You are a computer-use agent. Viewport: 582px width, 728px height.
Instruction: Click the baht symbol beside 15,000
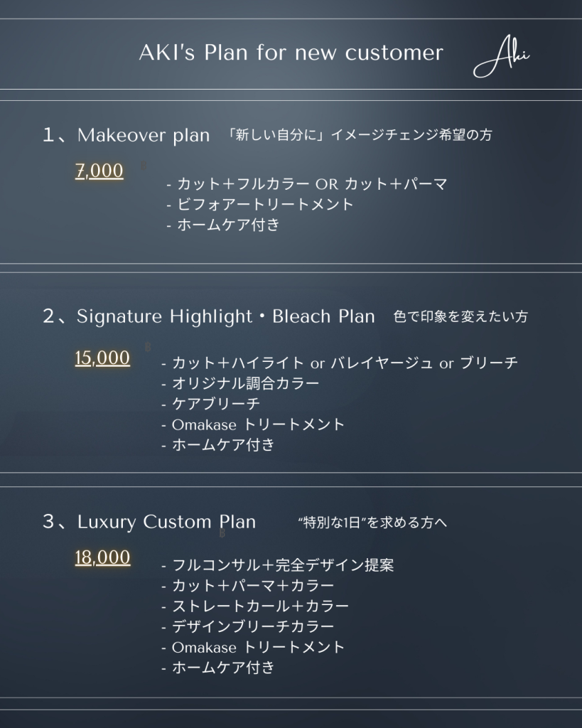tap(148, 347)
